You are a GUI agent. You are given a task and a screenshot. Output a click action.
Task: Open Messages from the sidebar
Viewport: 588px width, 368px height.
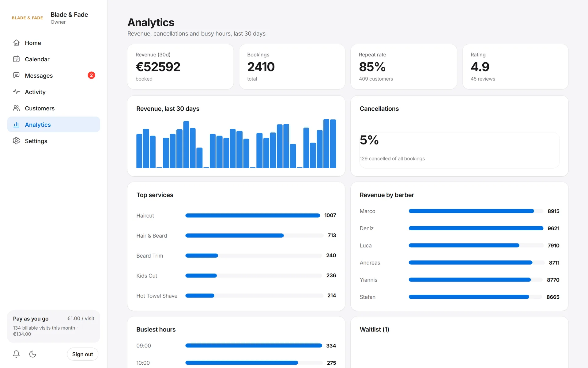coord(54,75)
